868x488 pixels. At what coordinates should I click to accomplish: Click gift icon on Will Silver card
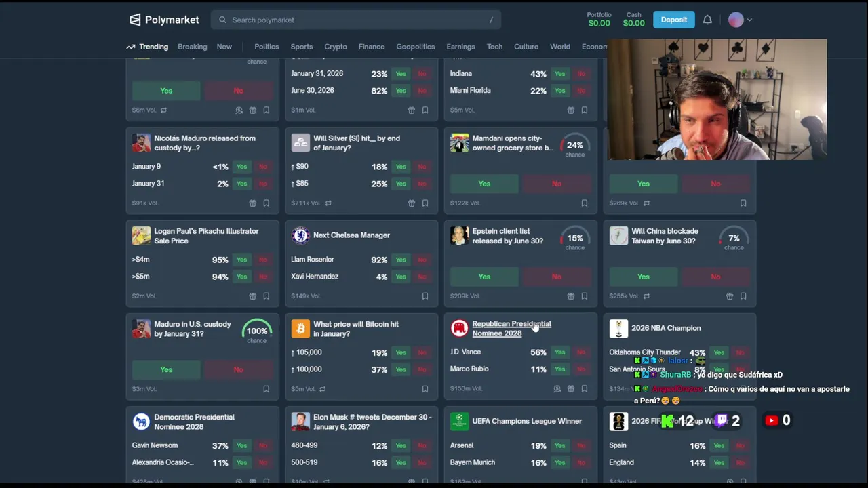pyautogui.click(x=412, y=203)
